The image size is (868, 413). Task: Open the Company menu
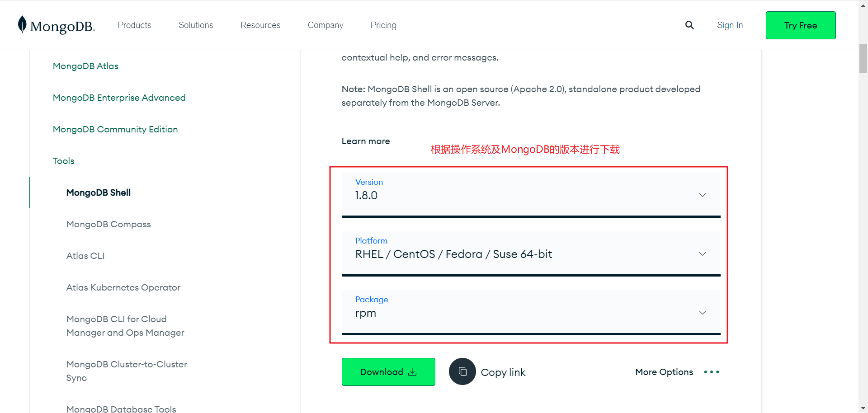click(325, 25)
